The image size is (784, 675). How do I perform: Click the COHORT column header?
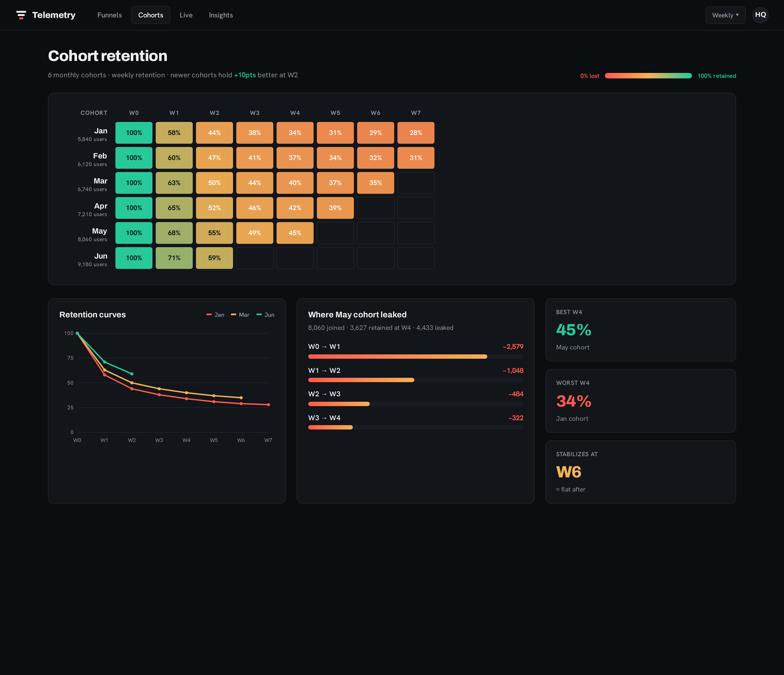(x=94, y=113)
